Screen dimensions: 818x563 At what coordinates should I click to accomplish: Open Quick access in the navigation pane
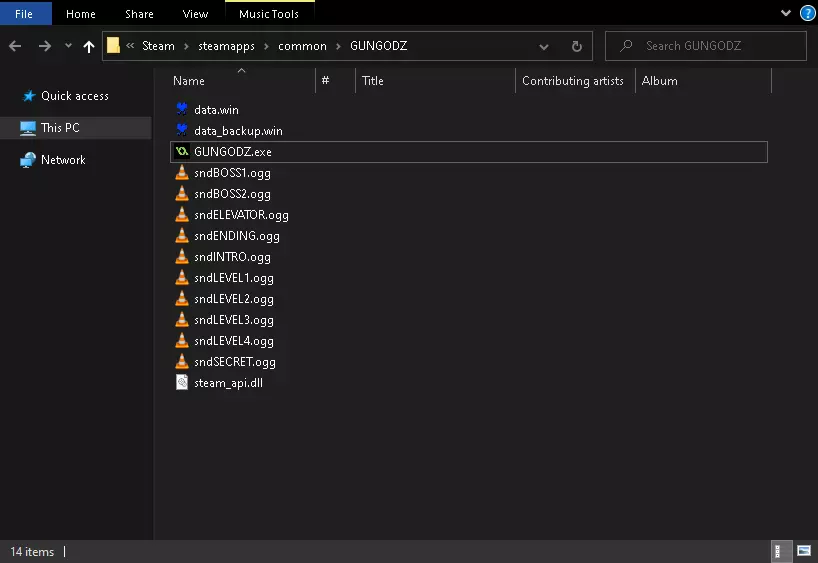[75, 96]
